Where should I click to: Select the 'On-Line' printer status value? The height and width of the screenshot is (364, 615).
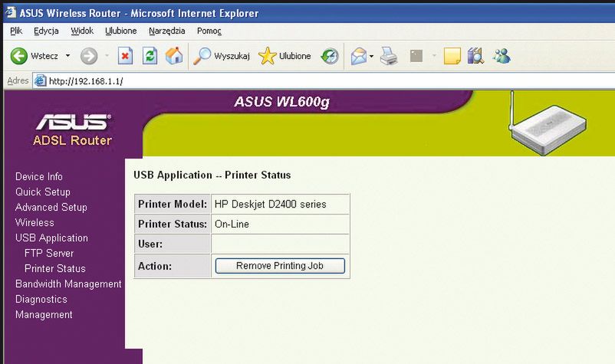click(x=232, y=224)
